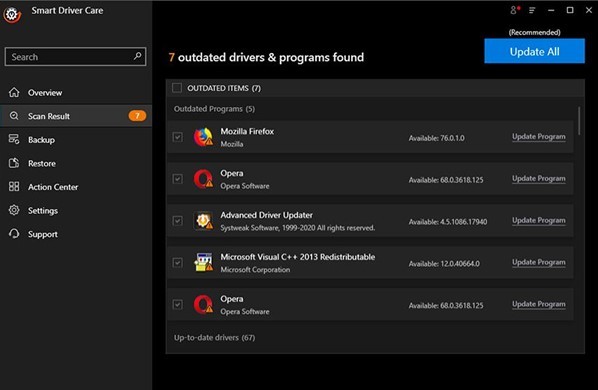This screenshot has height=390, width=598.
Task: Open the Settings page
Action: coord(76,210)
